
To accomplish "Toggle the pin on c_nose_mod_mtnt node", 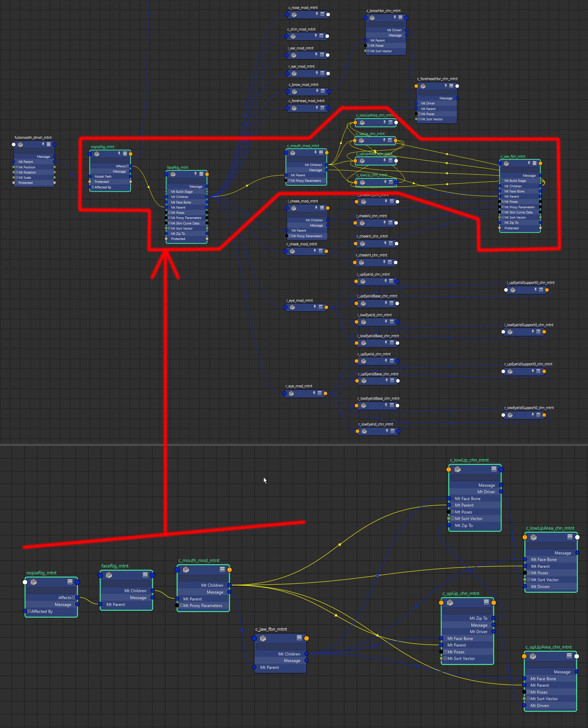I will pyautogui.click(x=317, y=14).
